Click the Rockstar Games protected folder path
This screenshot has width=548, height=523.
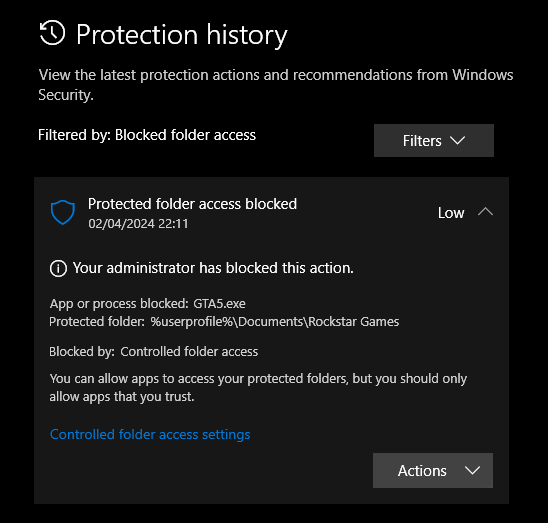click(275, 322)
